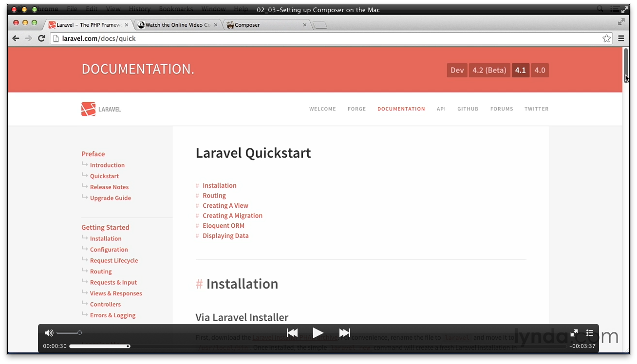This screenshot has height=364, width=637.
Task: Open the Window menu
Action: pyautogui.click(x=213, y=9)
